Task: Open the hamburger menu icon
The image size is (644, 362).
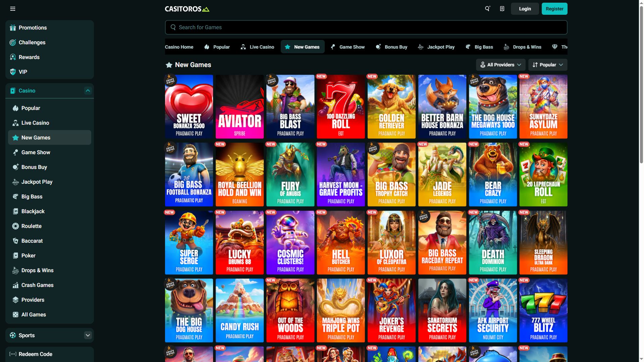Action: coord(13,9)
